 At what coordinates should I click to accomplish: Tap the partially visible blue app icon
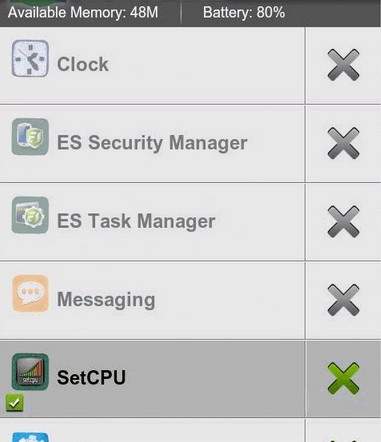(x=30, y=437)
